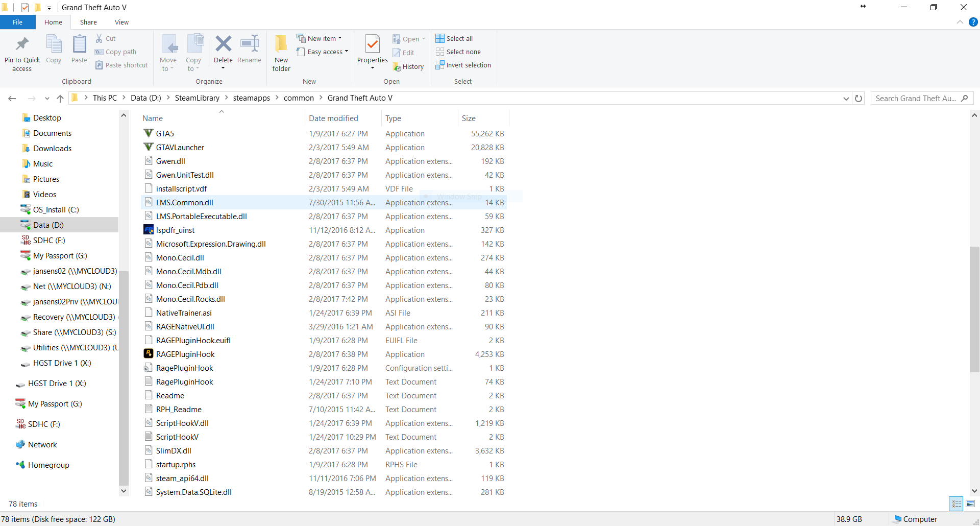
Task: Open the GTA5 application file
Action: [x=165, y=134]
